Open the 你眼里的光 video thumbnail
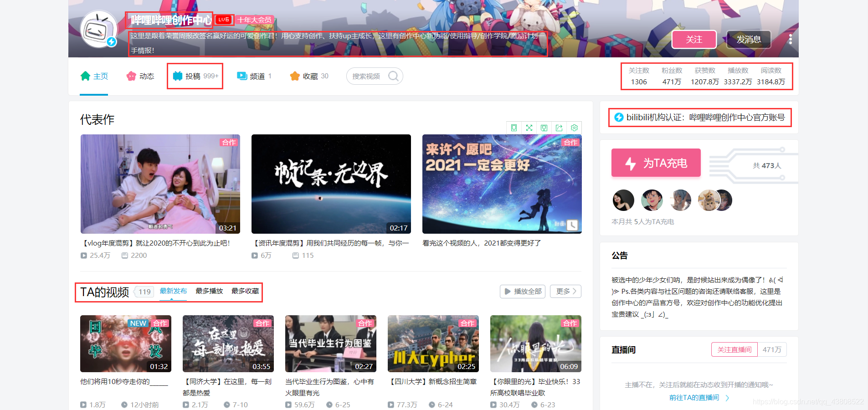Image resolution: width=868 pixels, height=410 pixels. point(536,343)
